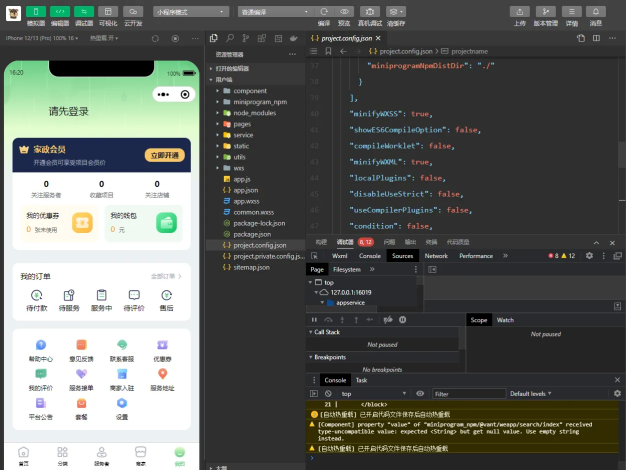Close the project.config.json tab
626x470 pixels.
click(x=378, y=38)
